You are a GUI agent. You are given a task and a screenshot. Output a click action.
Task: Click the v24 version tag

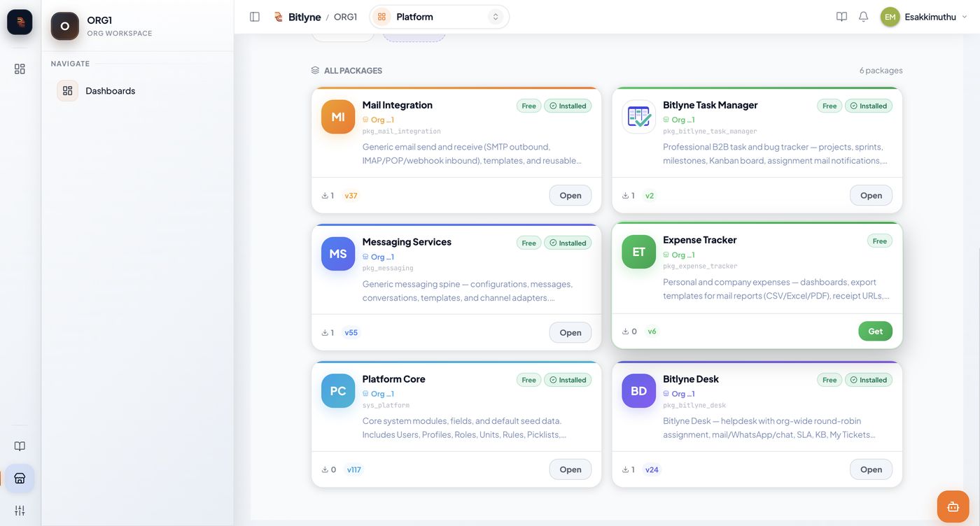coord(652,470)
